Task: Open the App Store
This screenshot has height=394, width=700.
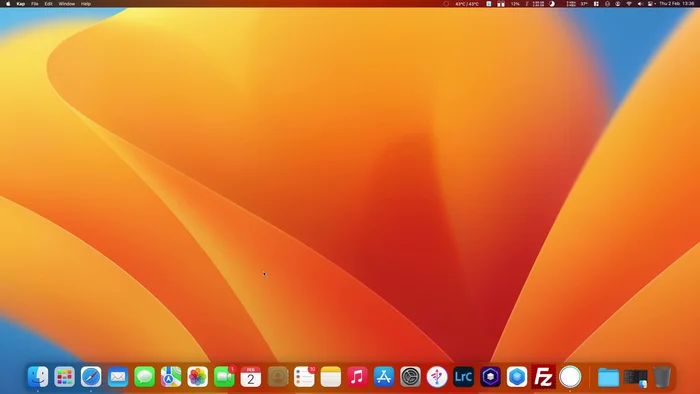Action: 384,377
